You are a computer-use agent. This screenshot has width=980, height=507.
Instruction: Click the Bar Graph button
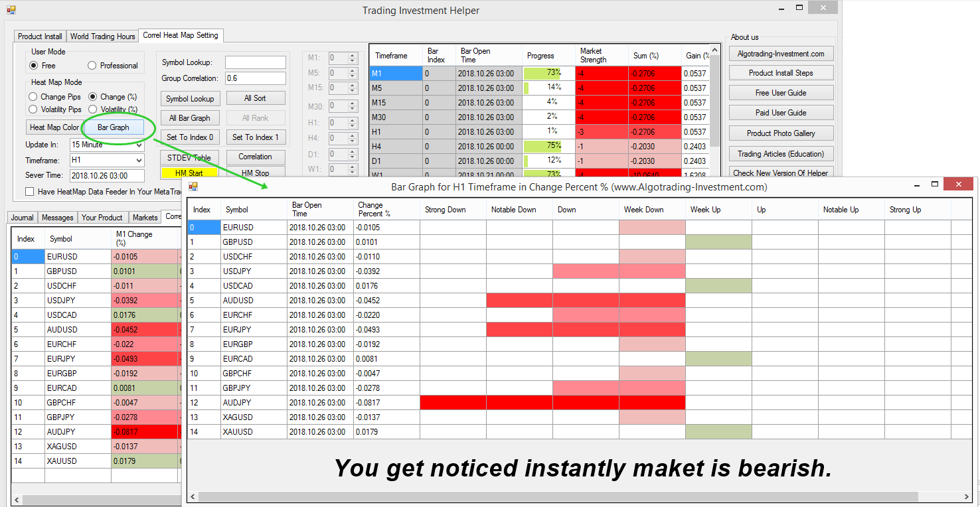114,127
